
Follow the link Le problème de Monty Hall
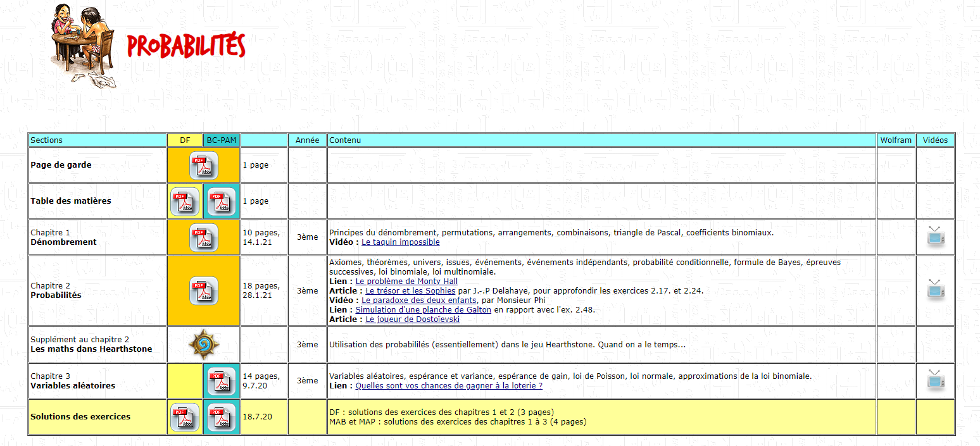pos(406,282)
